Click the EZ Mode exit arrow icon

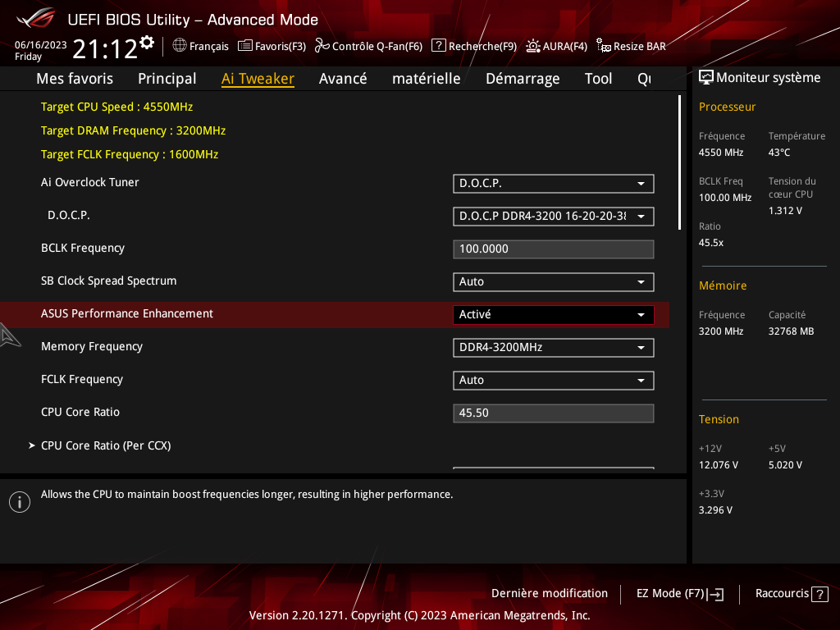pos(715,594)
